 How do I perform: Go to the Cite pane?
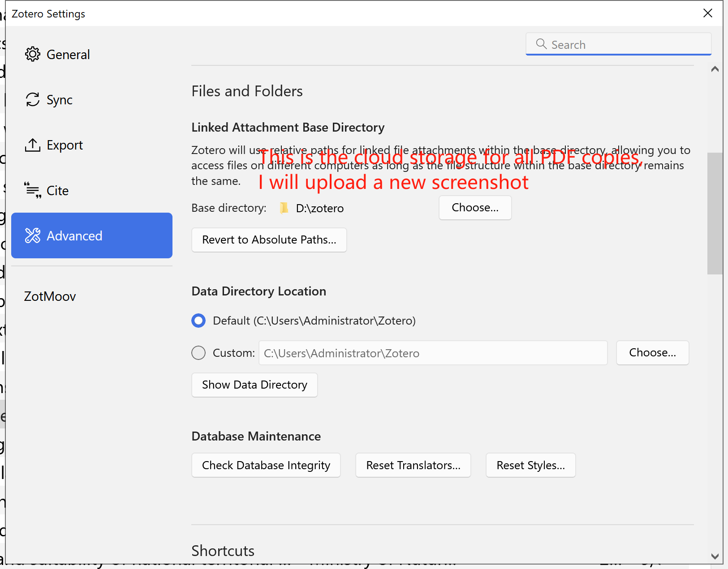tap(92, 190)
